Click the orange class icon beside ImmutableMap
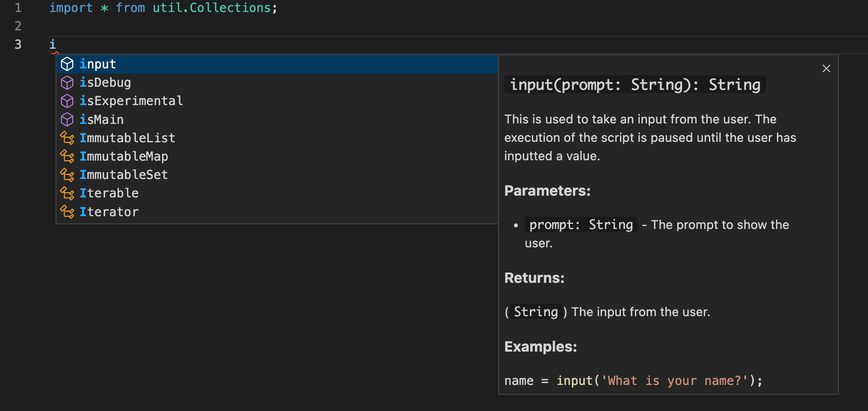 (67, 156)
